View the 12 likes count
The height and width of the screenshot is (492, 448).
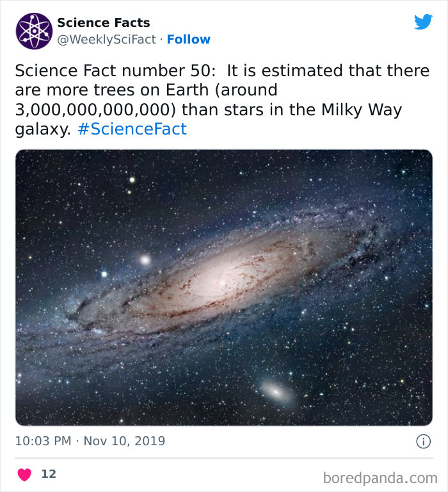click(x=49, y=475)
